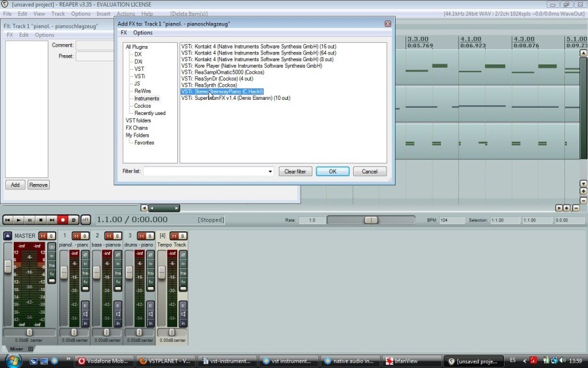The width and height of the screenshot is (588, 368).
Task: Click track 2 bass pan slider
Action: tap(106, 333)
